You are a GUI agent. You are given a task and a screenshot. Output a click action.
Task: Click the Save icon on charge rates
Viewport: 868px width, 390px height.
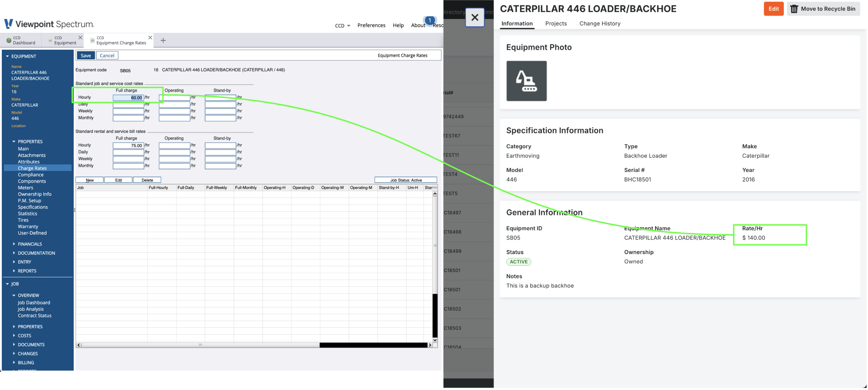(86, 55)
